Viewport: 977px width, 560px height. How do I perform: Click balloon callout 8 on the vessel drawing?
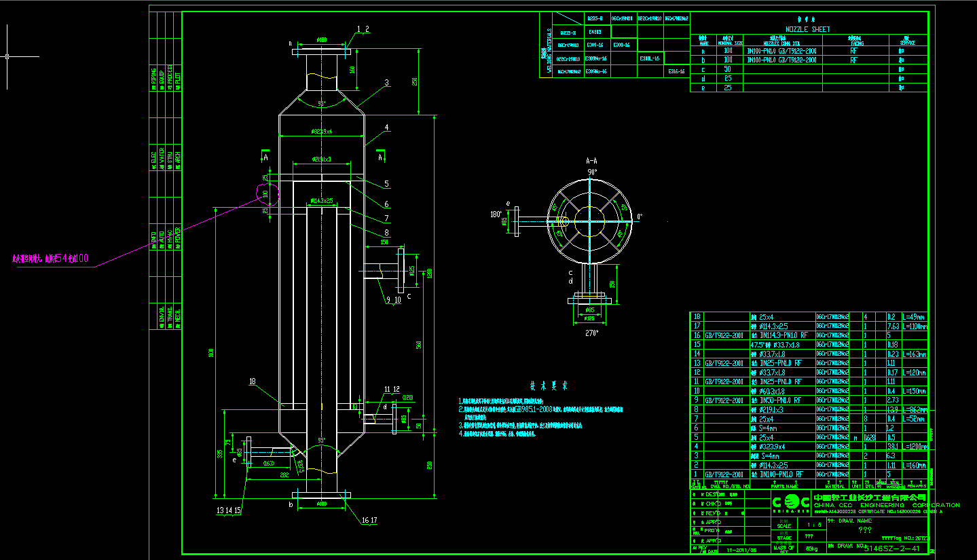(x=386, y=232)
